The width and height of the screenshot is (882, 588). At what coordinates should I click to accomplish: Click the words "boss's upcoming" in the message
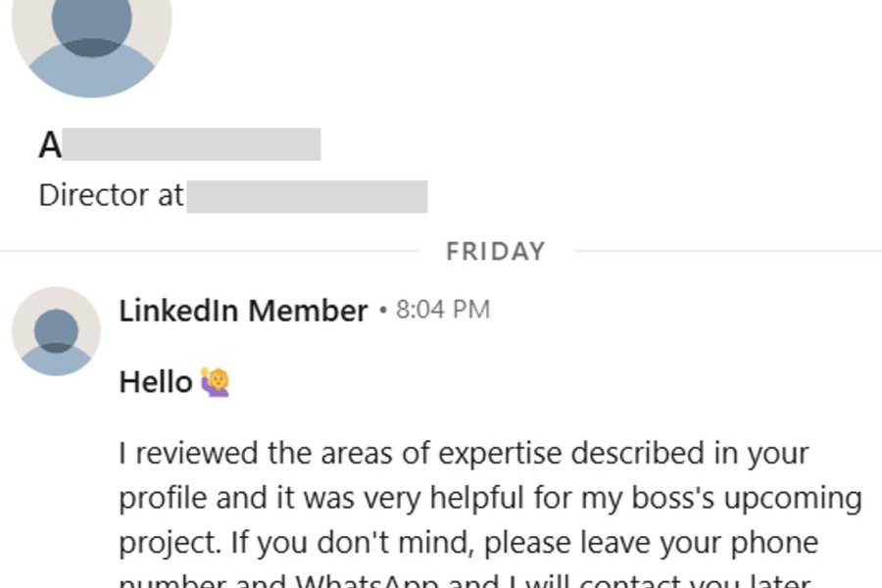pyautogui.click(x=729, y=498)
